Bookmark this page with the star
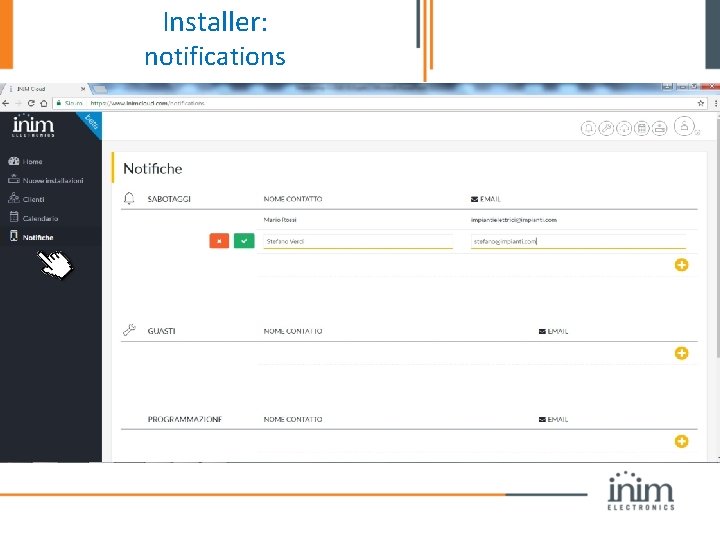The image size is (720, 540). (x=701, y=103)
